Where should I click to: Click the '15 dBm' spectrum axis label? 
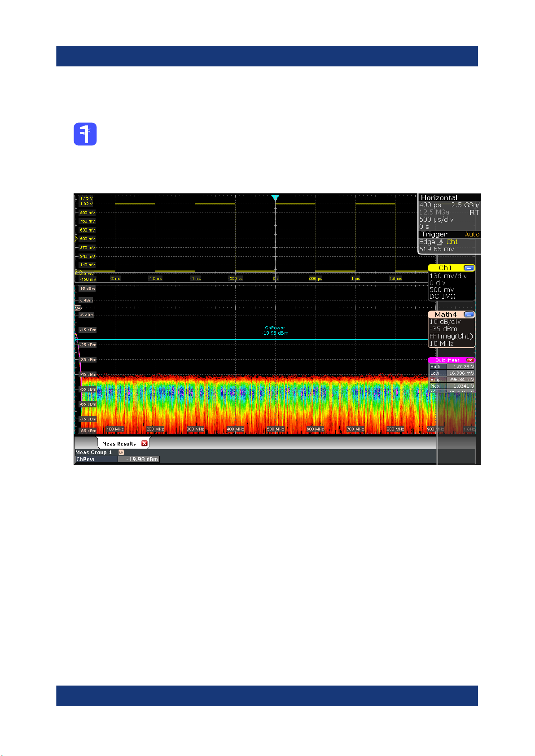tap(87, 288)
